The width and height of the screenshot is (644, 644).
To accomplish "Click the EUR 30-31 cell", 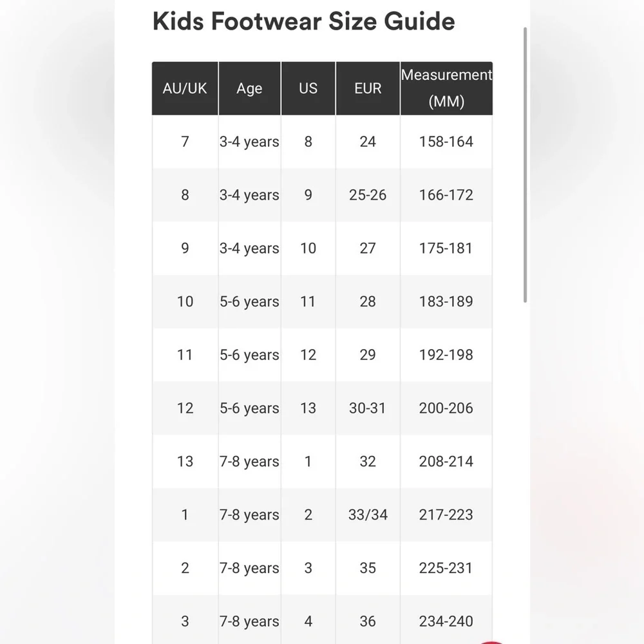I will pyautogui.click(x=368, y=408).
